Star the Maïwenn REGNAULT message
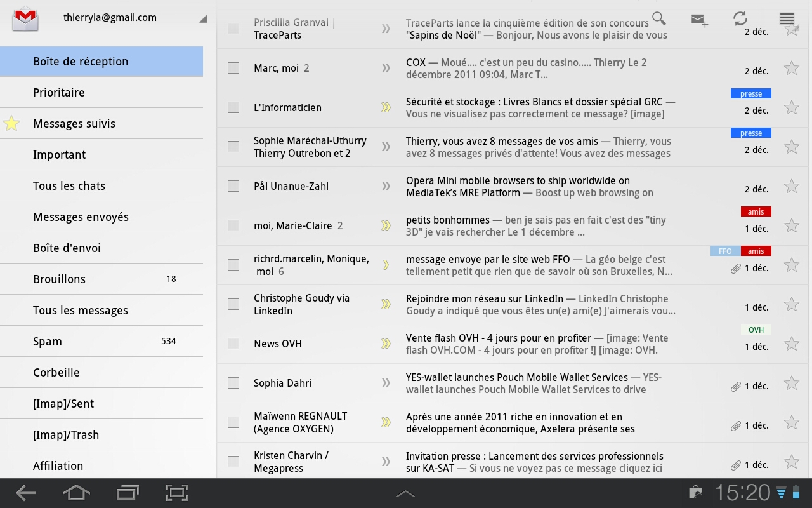 (791, 422)
